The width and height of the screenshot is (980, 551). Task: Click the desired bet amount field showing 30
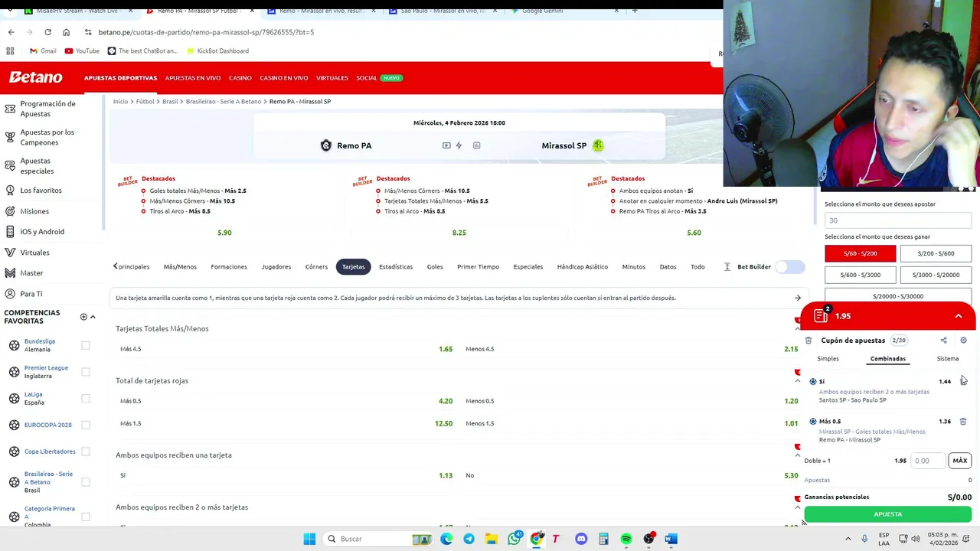897,220
